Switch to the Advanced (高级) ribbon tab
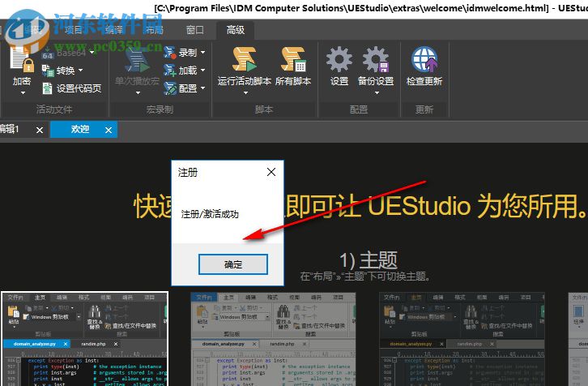The image size is (588, 386). [x=236, y=30]
